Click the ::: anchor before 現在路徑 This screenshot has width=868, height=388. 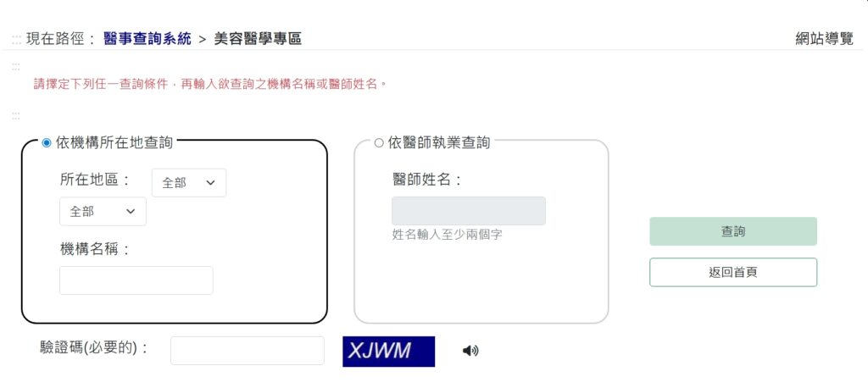pos(16,39)
